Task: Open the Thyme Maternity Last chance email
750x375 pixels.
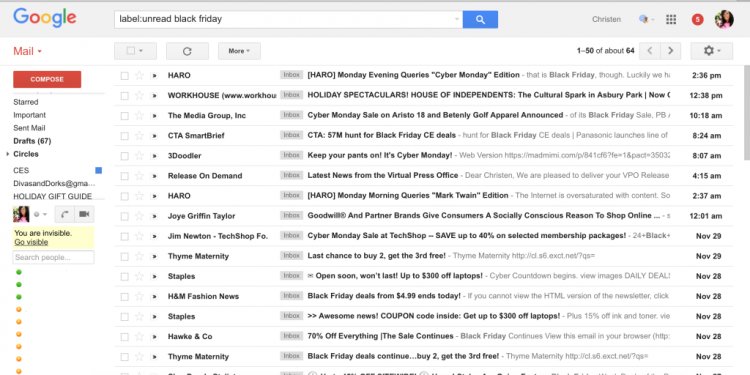Action: pos(423,256)
